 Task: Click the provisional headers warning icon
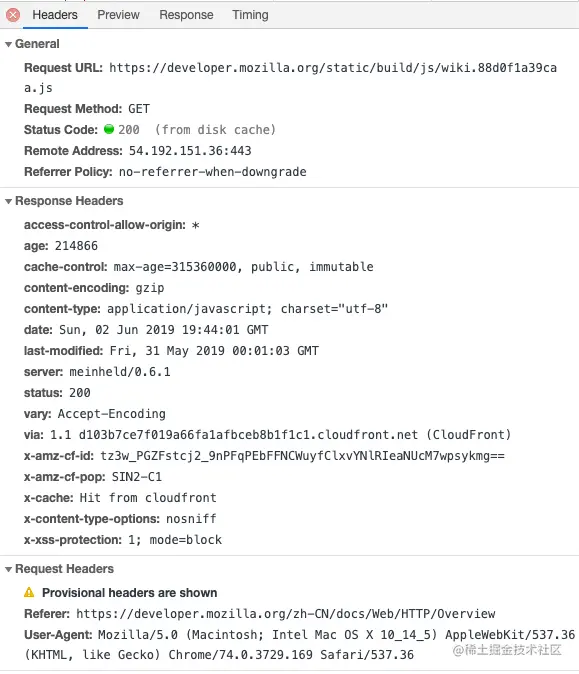pyautogui.click(x=29, y=592)
